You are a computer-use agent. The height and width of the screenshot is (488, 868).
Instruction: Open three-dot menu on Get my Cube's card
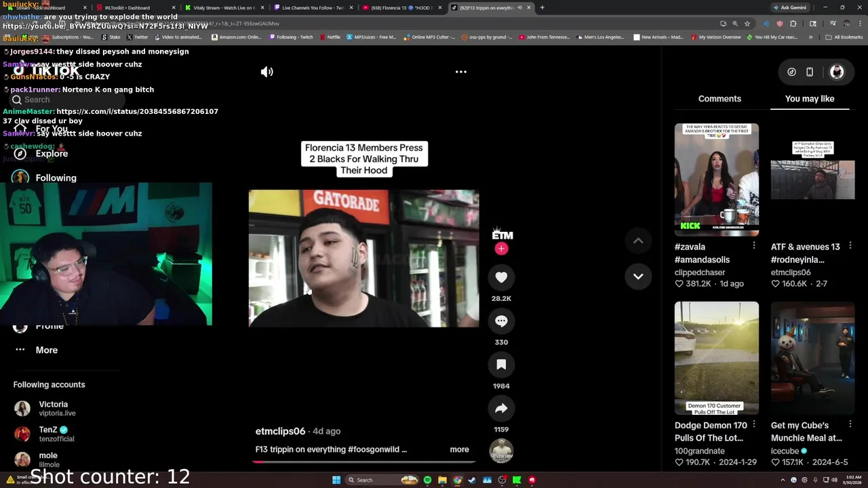pyautogui.click(x=850, y=425)
